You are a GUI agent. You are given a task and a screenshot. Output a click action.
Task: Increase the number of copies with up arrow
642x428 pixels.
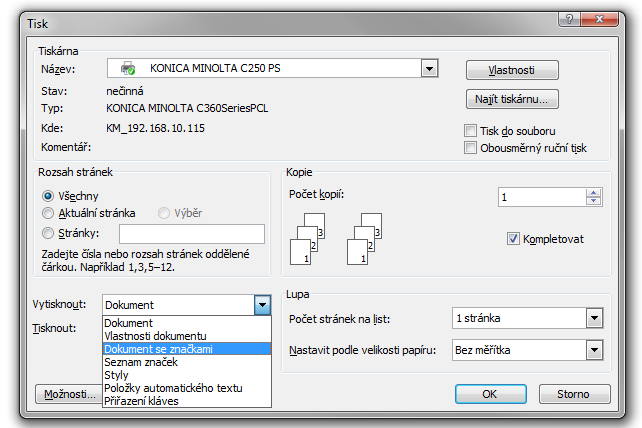pos(592,193)
